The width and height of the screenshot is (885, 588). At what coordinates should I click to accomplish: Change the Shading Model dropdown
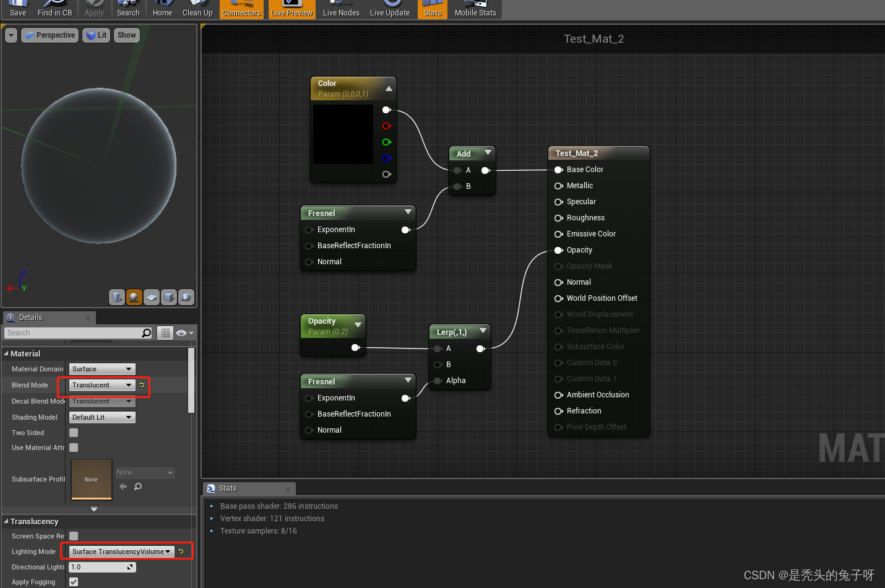point(101,417)
